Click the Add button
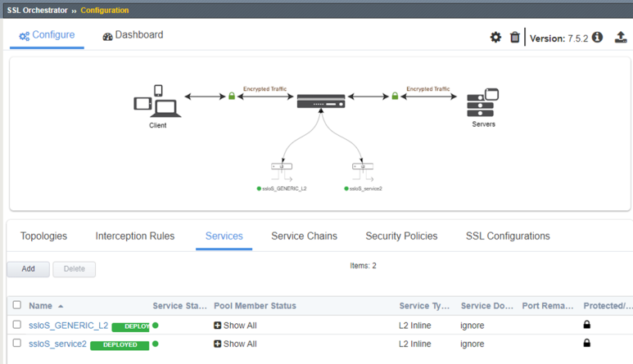633x364 pixels. tap(29, 269)
